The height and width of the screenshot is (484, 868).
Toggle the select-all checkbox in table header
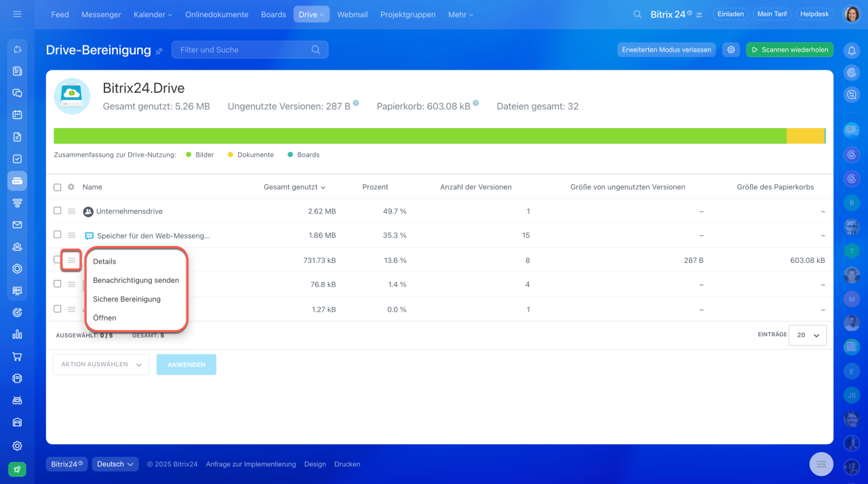(x=58, y=187)
